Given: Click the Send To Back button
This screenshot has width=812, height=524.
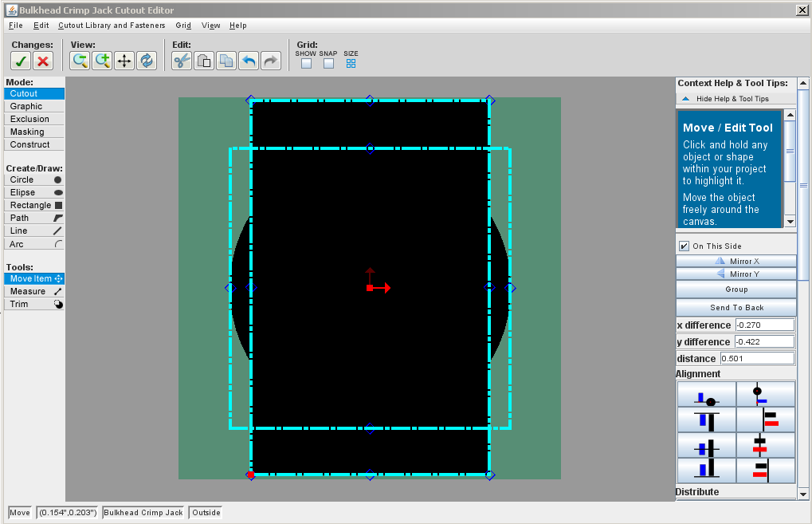Looking at the screenshot, I should coord(736,307).
